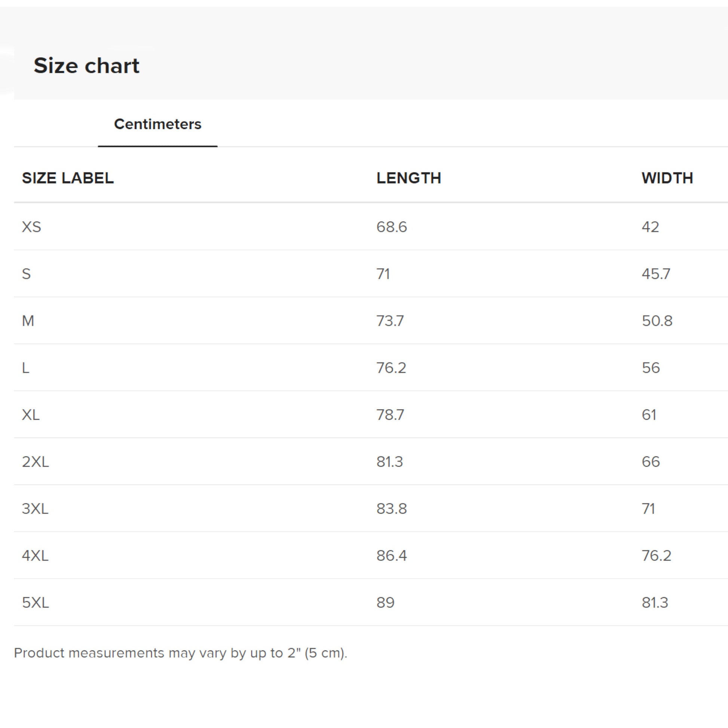
Task: Pick the L size row label
Action: tap(25, 368)
